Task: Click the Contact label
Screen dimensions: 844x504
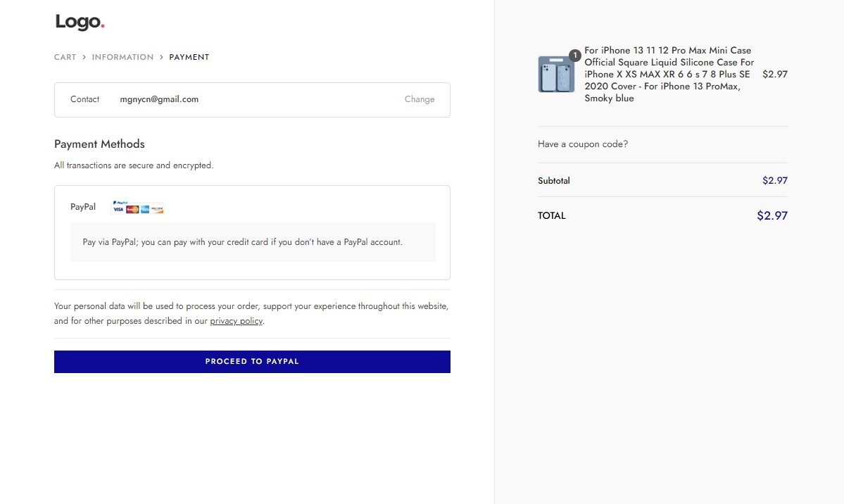Action: [x=85, y=99]
